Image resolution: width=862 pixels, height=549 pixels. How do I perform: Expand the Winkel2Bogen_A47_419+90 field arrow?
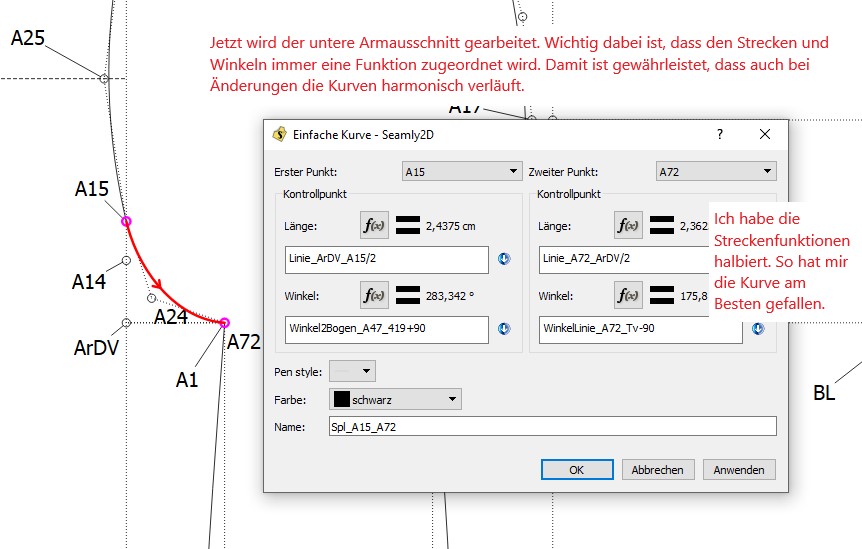(504, 329)
